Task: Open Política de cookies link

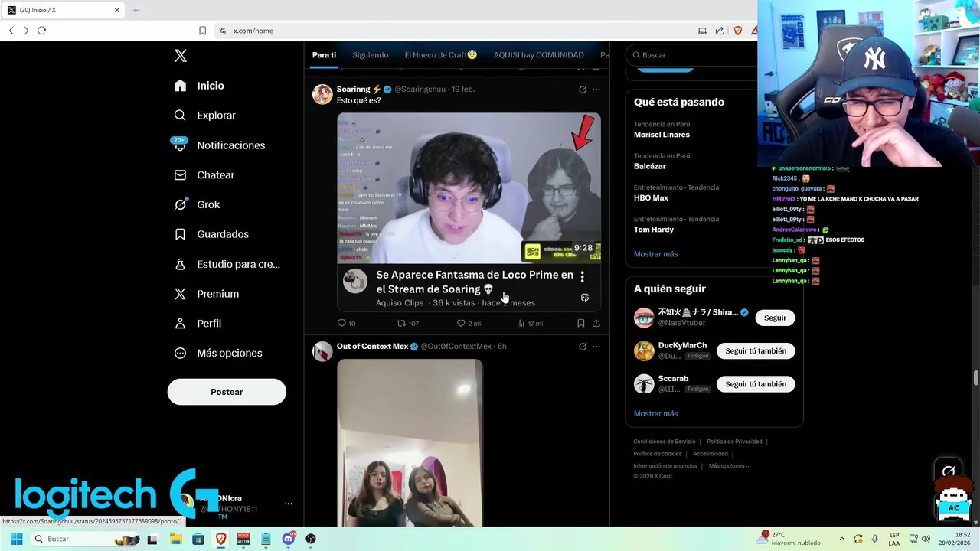Action: pyautogui.click(x=657, y=454)
